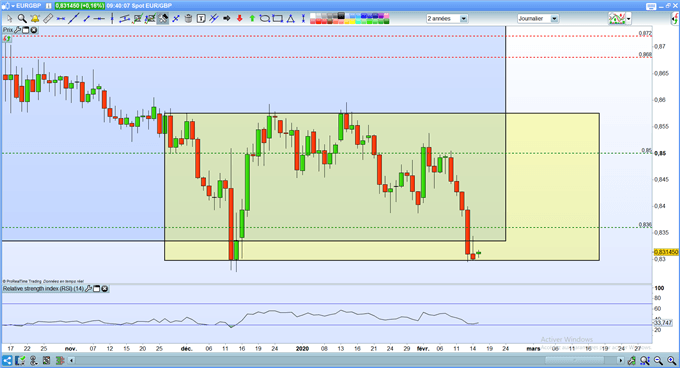Click the 0.836 support level label
Screen dimensions: 680x368
point(645,225)
